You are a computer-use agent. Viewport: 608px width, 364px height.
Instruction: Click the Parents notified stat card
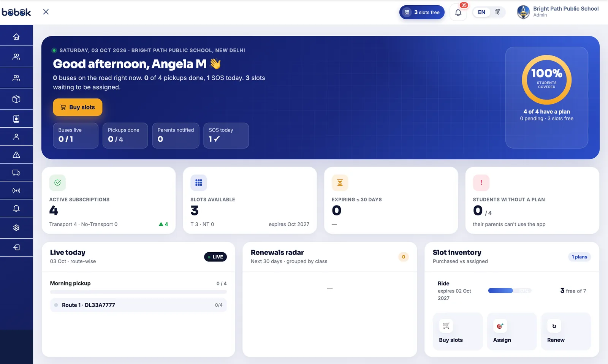tap(176, 135)
